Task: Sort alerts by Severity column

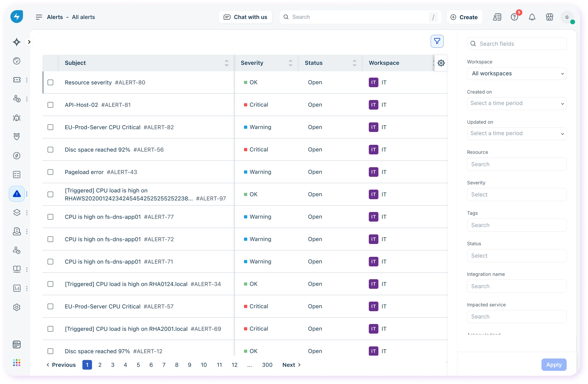Action: click(291, 63)
